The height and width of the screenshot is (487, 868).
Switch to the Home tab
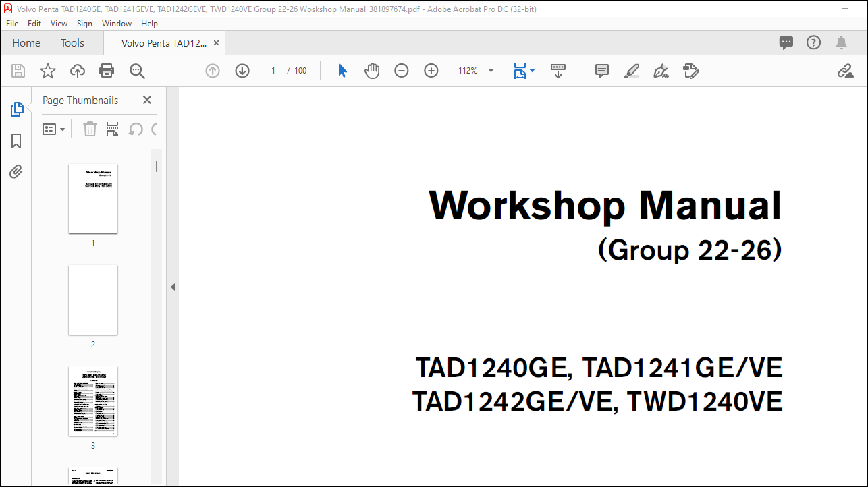point(26,42)
